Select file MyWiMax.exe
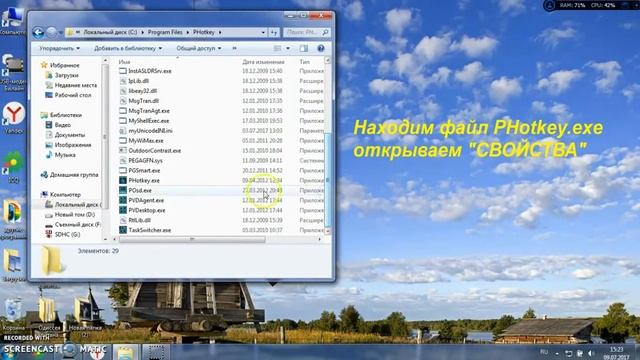 (146, 140)
